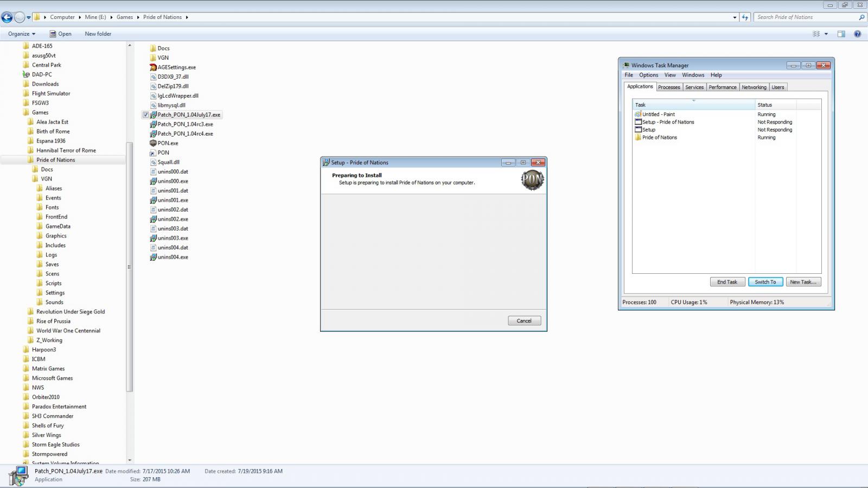The height and width of the screenshot is (488, 868).
Task: Click the Explorer Back arrow button
Action: 7,17
